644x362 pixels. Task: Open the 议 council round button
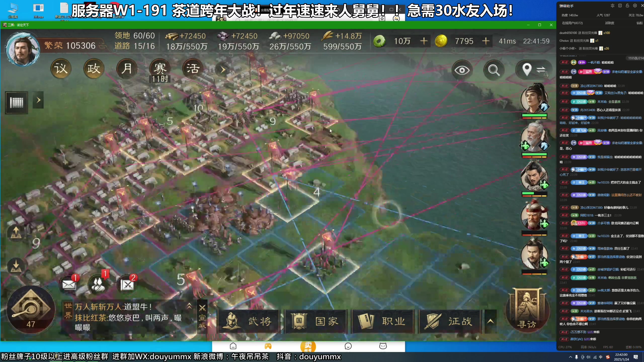click(61, 69)
